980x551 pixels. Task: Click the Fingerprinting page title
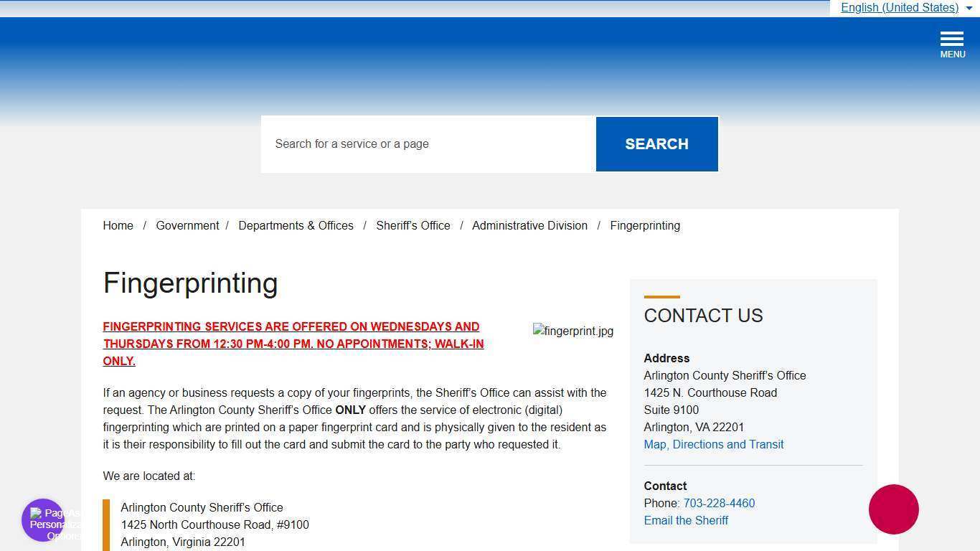pos(190,283)
